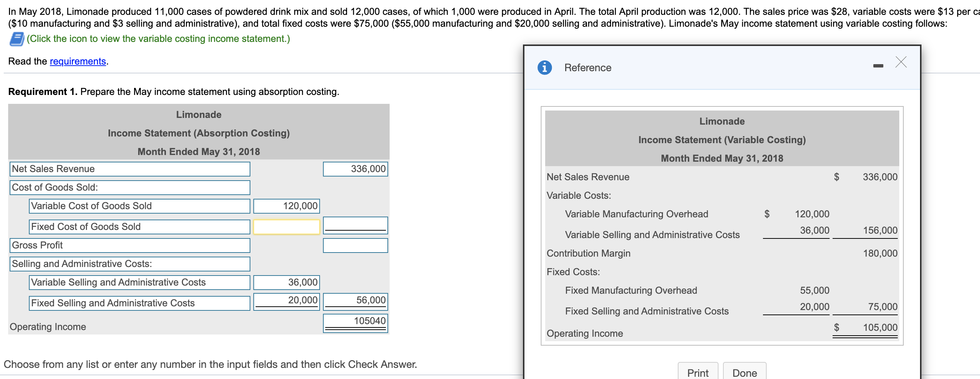This screenshot has width=980, height=379.
Task: Click 'Variable Manufacturing Overhead' in Reference statement
Action: coord(636,214)
